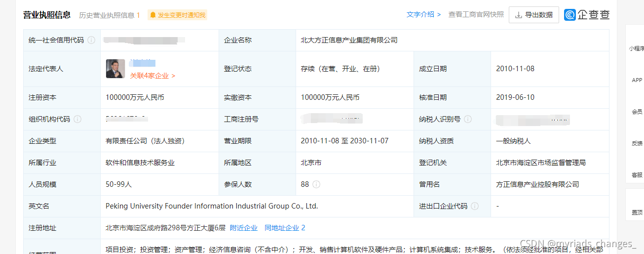Open 文字介绍 link
The width and height of the screenshot is (644, 254).
423,14
